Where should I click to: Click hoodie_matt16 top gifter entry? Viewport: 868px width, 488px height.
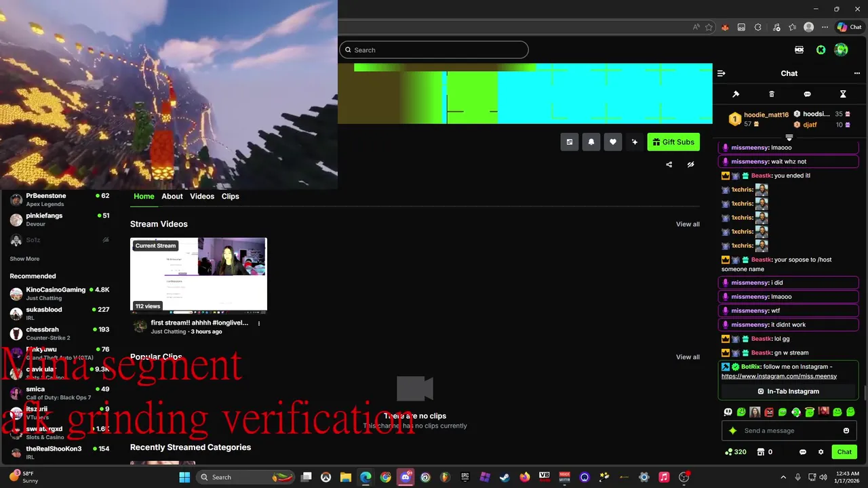click(758, 119)
